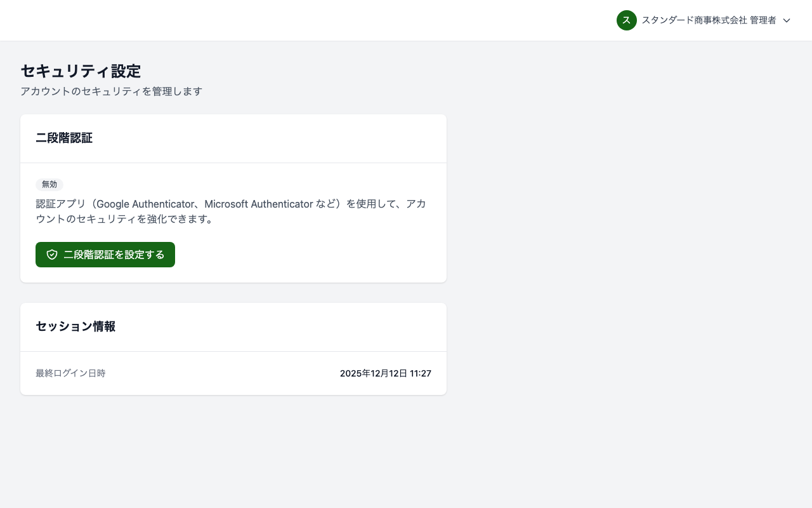Click the セッション情報 card title
Viewport: 812px width, 508px height.
click(x=75, y=327)
